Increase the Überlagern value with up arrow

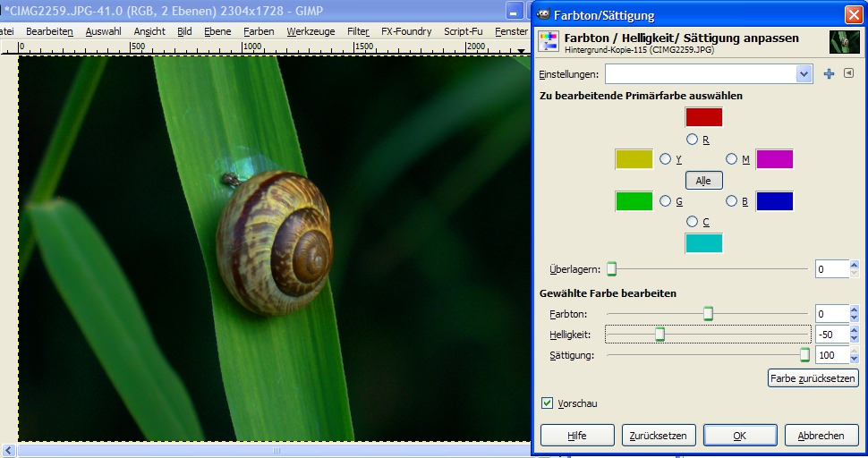(x=855, y=265)
